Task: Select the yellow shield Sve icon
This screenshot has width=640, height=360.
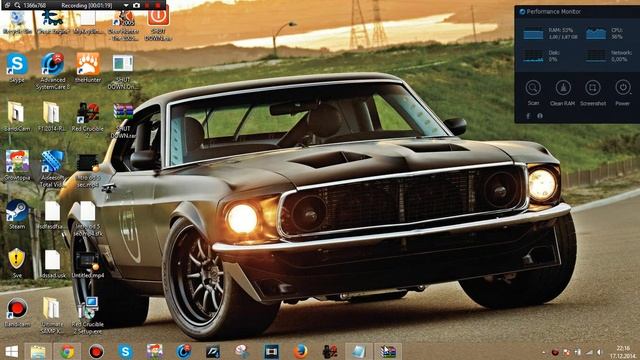Action: [17, 263]
